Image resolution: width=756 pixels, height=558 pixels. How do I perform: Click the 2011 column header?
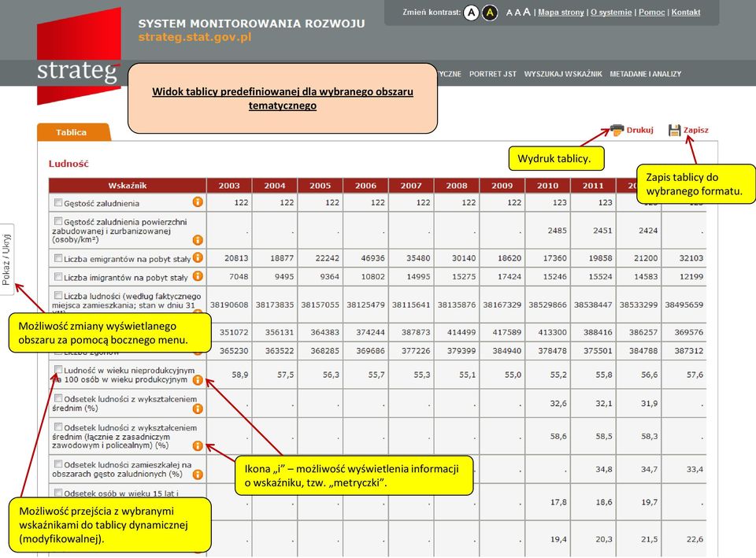click(x=593, y=186)
